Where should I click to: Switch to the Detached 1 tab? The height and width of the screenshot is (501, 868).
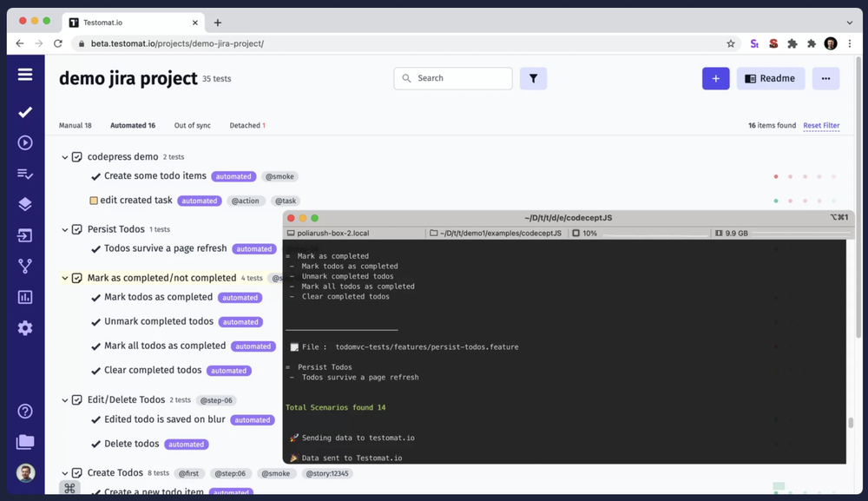247,125
